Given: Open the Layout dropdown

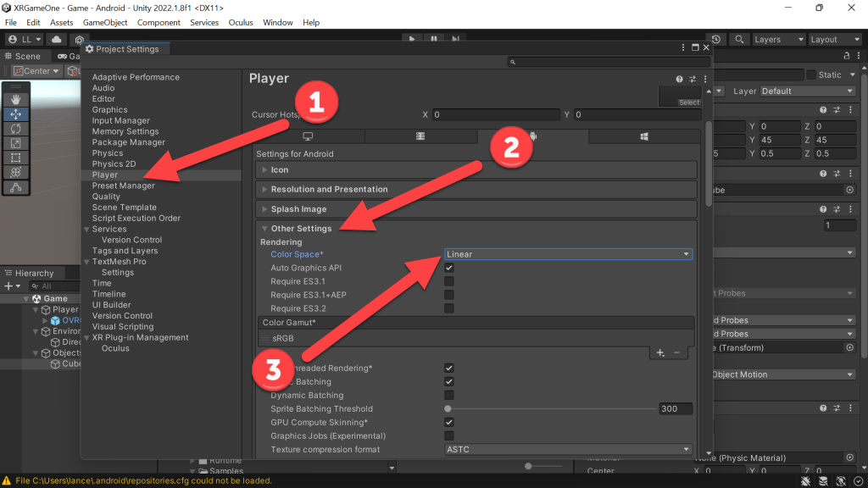Looking at the screenshot, I should pos(835,39).
